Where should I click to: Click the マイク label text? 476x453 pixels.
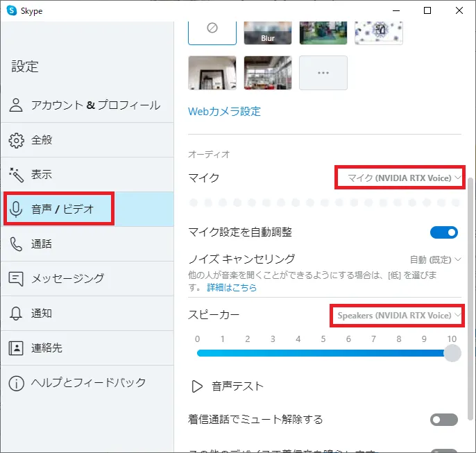pyautogui.click(x=204, y=178)
